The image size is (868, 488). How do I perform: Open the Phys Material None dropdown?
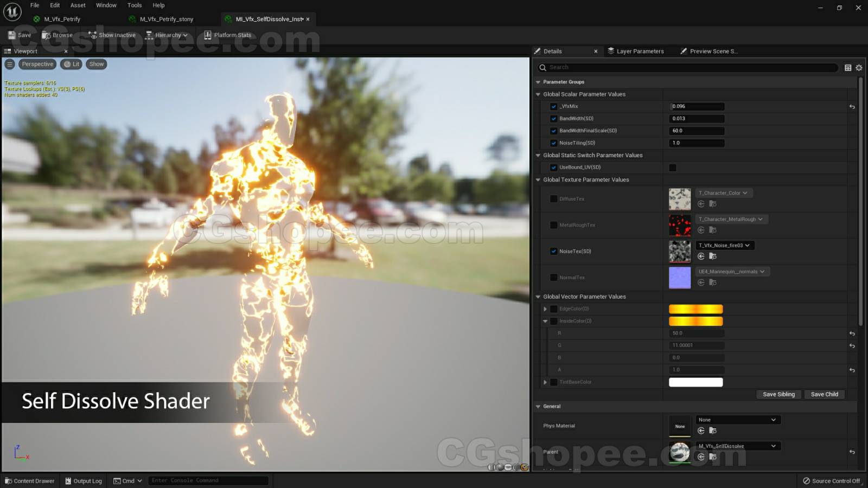(738, 420)
